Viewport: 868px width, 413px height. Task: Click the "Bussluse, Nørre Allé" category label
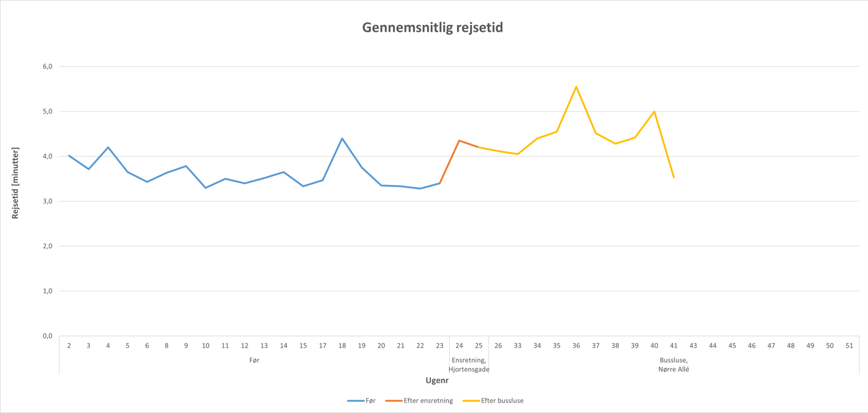click(x=674, y=365)
